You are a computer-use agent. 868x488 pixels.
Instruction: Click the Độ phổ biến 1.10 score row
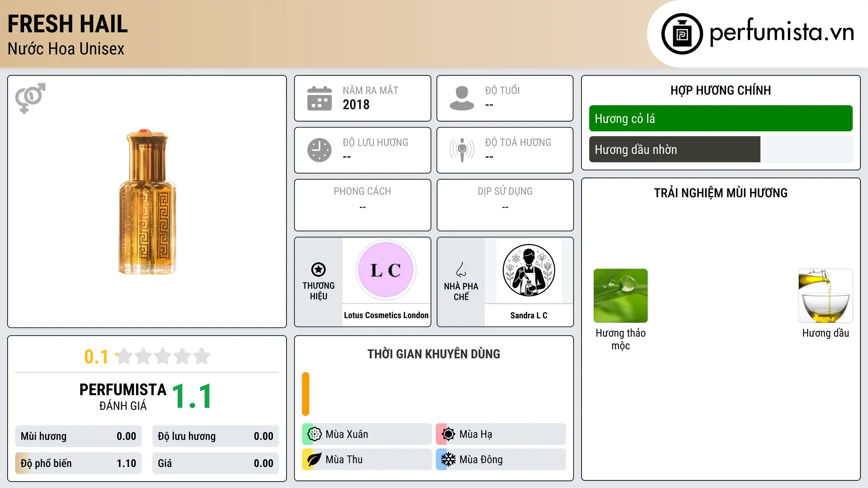click(78, 463)
